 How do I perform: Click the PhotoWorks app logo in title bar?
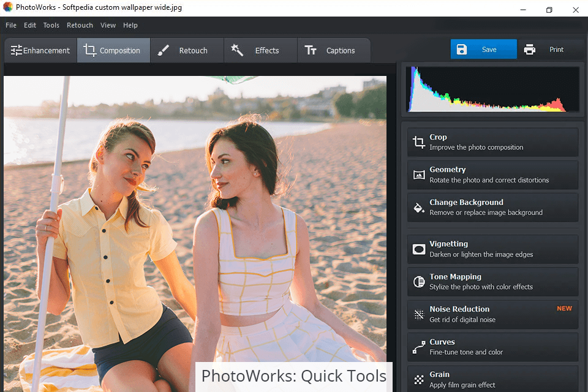pyautogui.click(x=7, y=7)
